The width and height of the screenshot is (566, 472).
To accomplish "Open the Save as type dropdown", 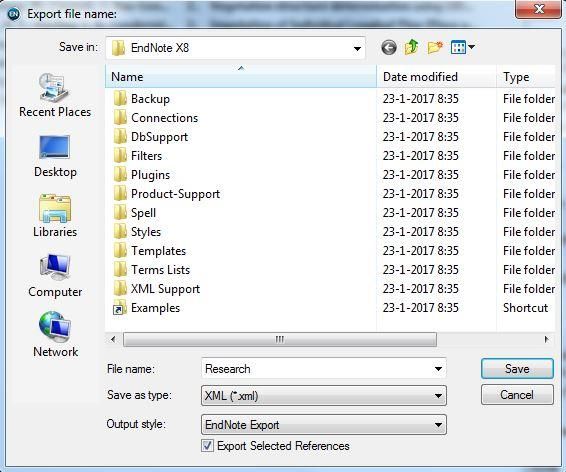I will pyautogui.click(x=438, y=396).
